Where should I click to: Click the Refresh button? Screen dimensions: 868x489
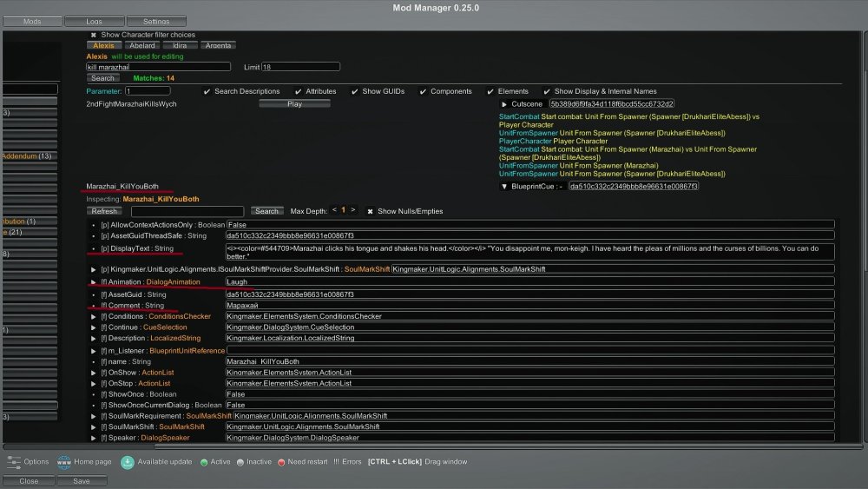[104, 211]
